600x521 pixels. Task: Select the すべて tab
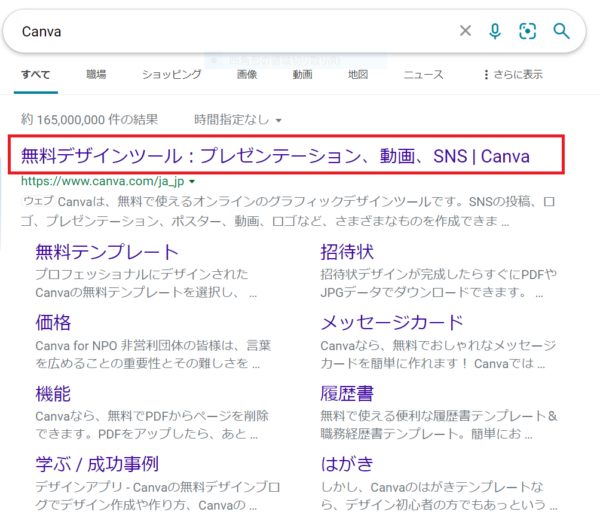point(36,74)
